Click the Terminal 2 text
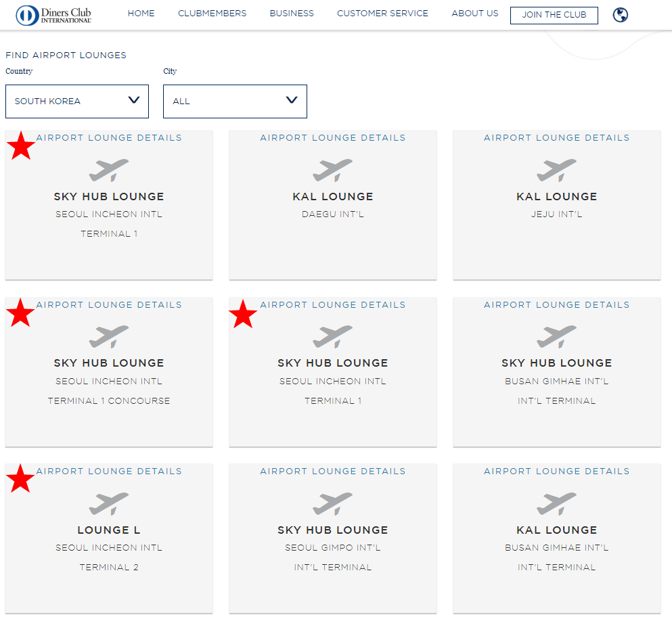 coord(109,568)
